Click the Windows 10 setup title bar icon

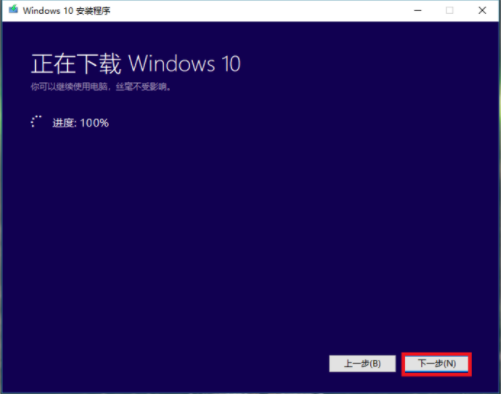tap(13, 10)
